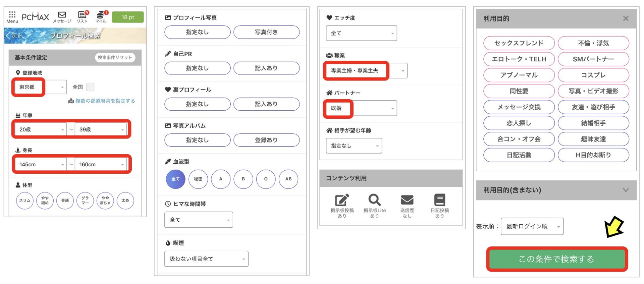Image resolution: width=644 pixels, height=284 pixels.
Task: Click the 掲示板Lite magnifier icon
Action: pos(374,200)
